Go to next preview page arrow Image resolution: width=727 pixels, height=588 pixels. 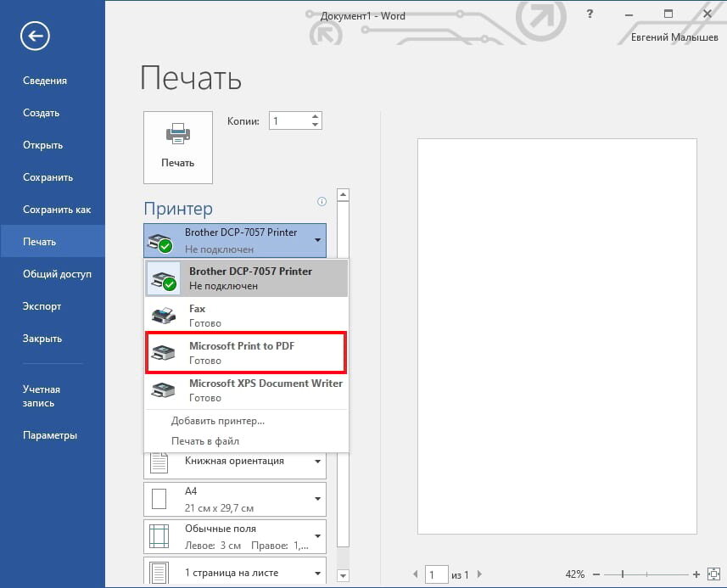(x=479, y=574)
